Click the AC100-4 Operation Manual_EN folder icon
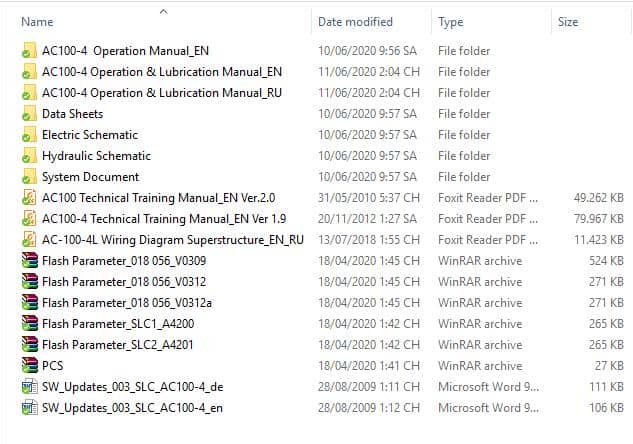 point(28,51)
